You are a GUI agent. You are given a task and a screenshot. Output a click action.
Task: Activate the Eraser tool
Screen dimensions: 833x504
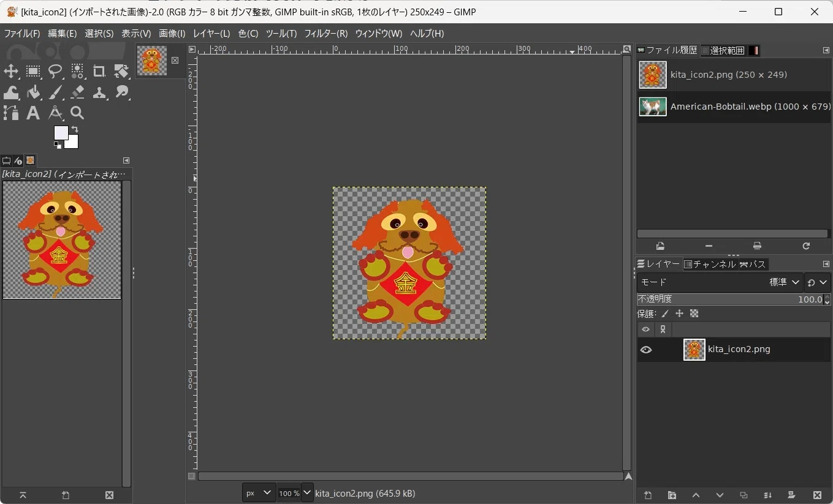pos(77,92)
